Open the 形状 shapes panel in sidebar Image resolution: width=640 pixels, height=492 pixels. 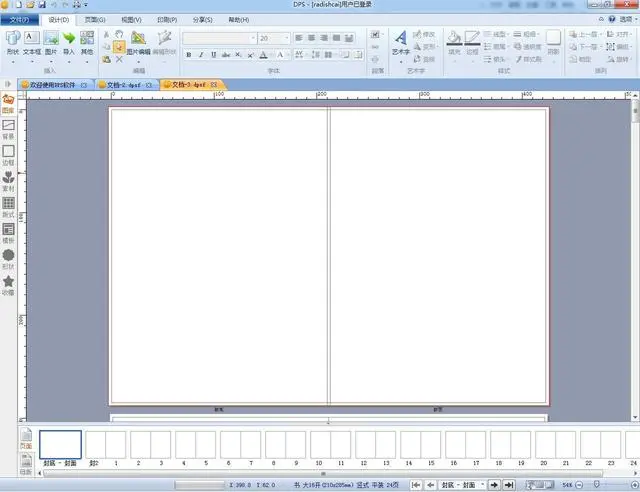(8, 260)
